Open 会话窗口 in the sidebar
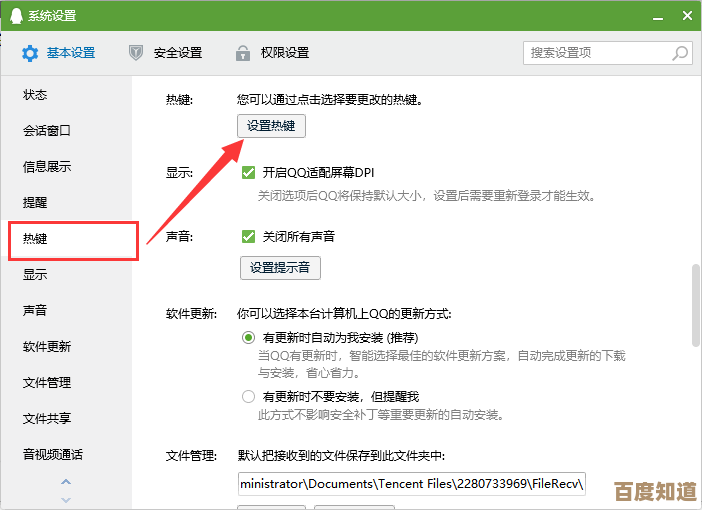 (47, 131)
